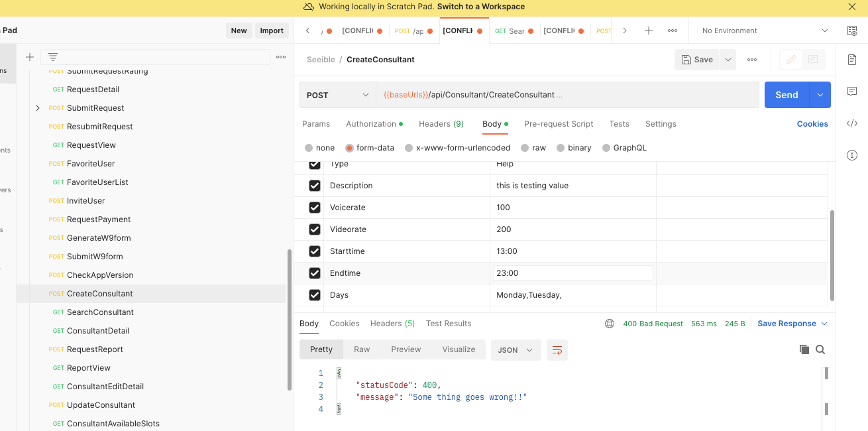
Task: Open a new request tab with plus
Action: coord(649,31)
